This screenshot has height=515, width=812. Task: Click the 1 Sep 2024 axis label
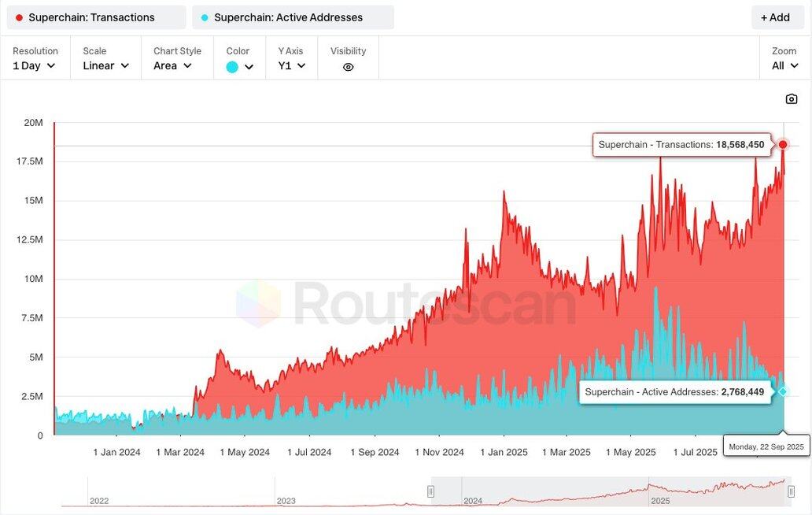click(x=375, y=452)
